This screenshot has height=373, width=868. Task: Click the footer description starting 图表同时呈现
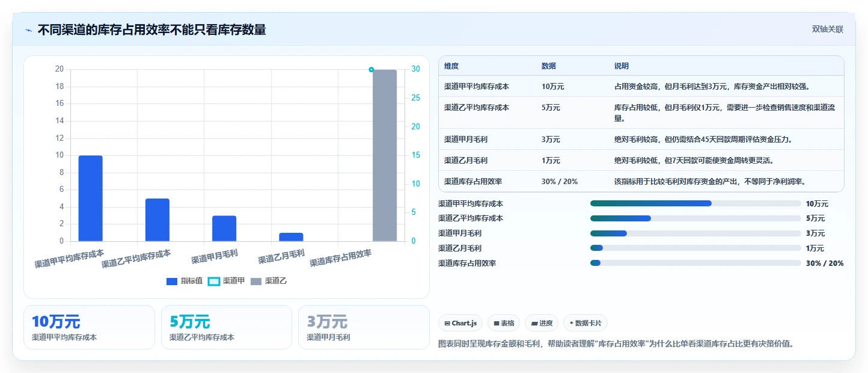click(x=617, y=344)
